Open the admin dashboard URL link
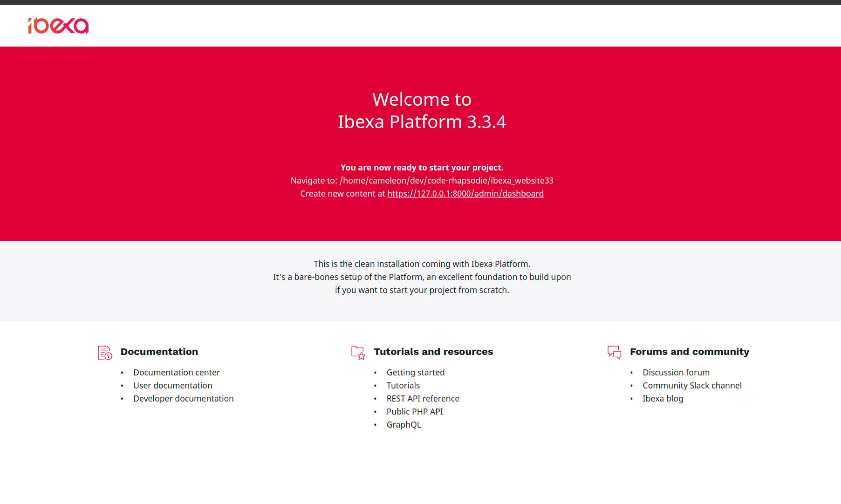The height and width of the screenshot is (504, 841). (x=465, y=194)
